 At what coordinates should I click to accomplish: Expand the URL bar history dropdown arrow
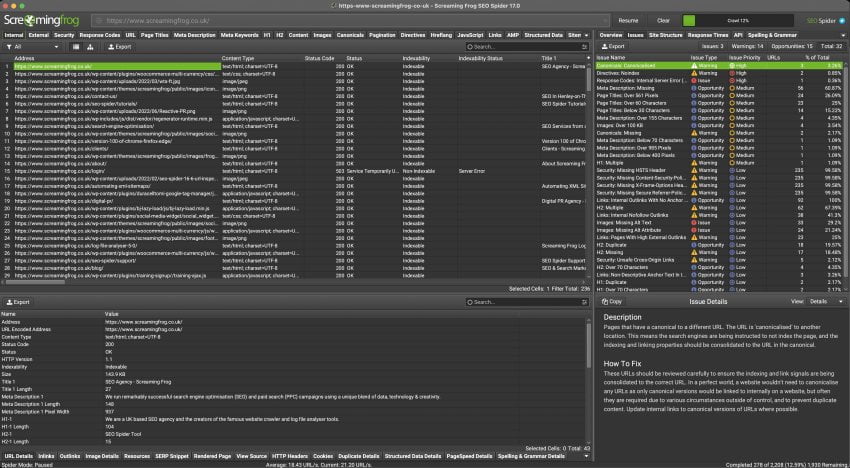click(x=605, y=21)
